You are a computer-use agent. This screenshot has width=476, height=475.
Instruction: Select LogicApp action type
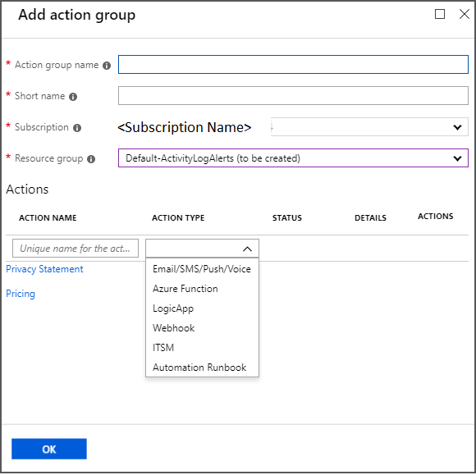(202, 308)
